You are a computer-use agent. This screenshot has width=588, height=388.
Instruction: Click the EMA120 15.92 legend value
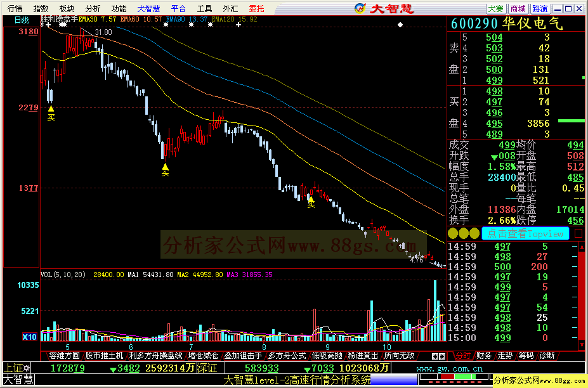coord(234,19)
